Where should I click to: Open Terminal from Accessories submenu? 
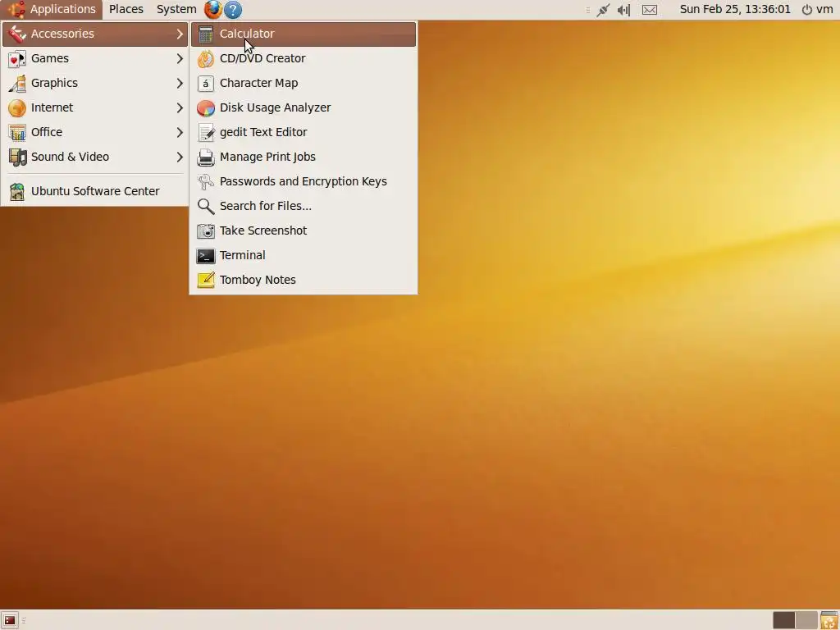point(304,256)
